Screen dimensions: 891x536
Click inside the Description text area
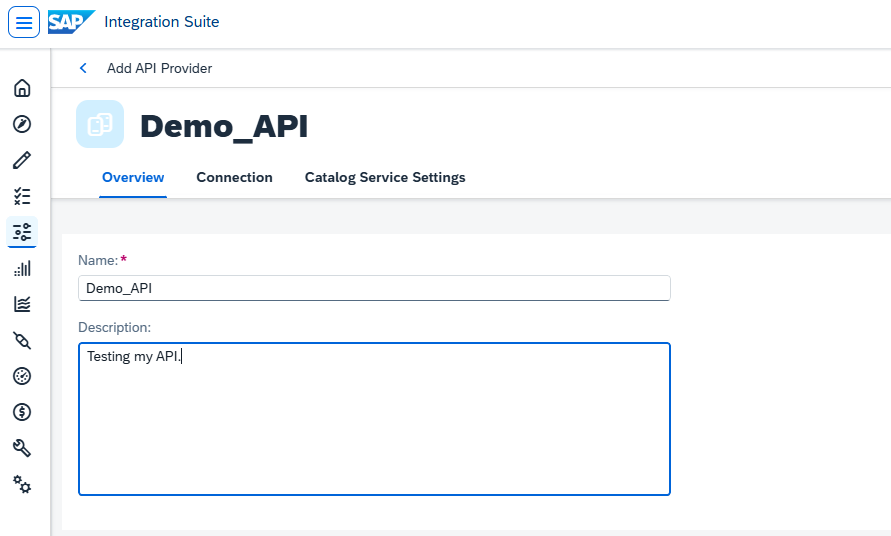pos(374,419)
